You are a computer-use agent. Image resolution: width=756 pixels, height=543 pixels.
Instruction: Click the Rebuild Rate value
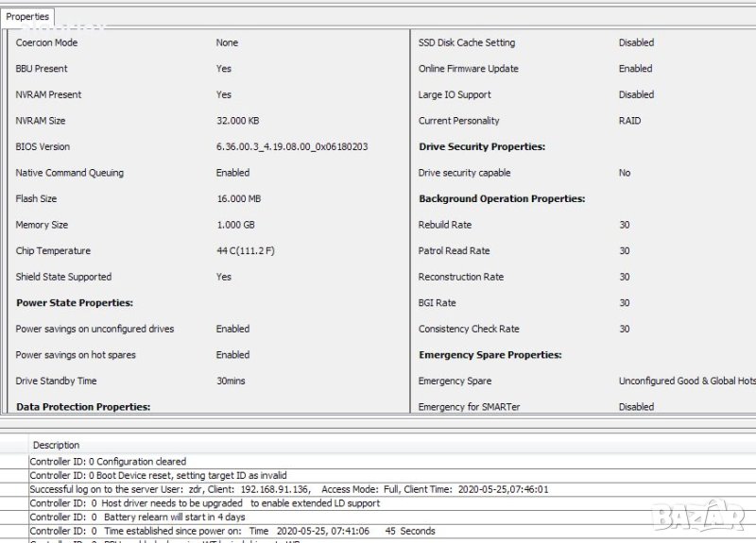[x=625, y=226]
